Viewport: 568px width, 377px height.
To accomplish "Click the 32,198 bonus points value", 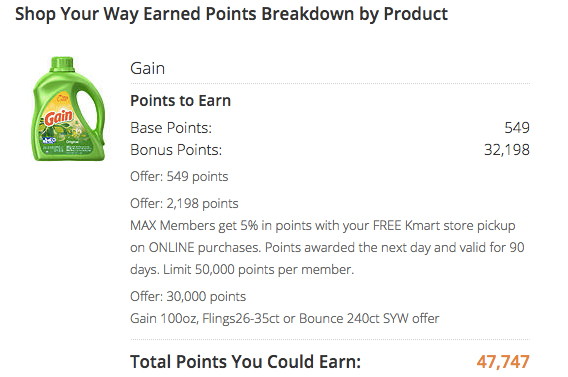I will [507, 150].
